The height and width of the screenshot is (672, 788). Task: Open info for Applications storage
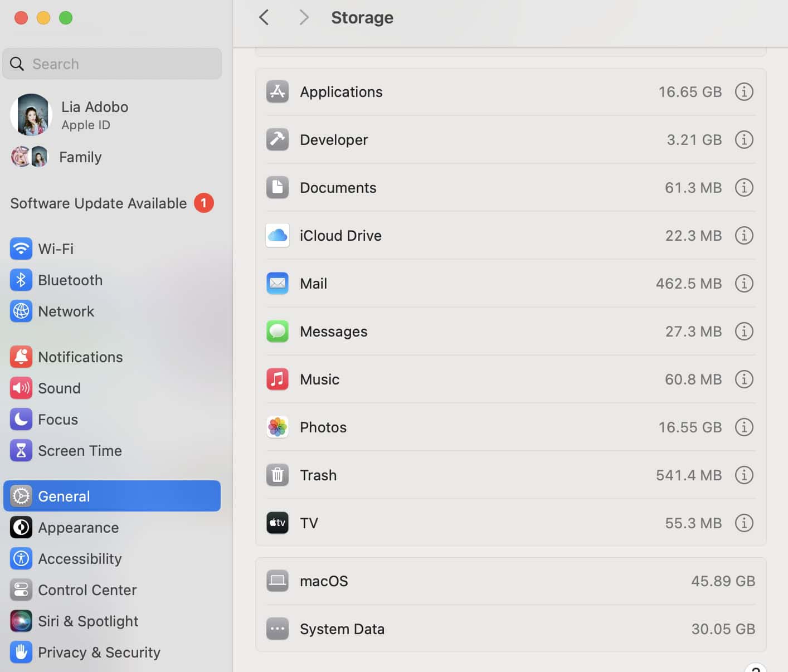[x=744, y=92]
